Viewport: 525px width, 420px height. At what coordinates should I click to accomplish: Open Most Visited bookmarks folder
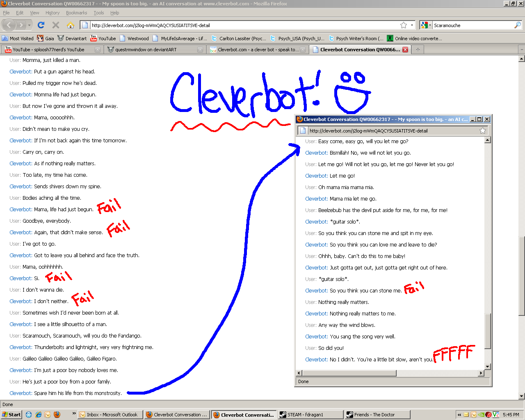(18, 38)
